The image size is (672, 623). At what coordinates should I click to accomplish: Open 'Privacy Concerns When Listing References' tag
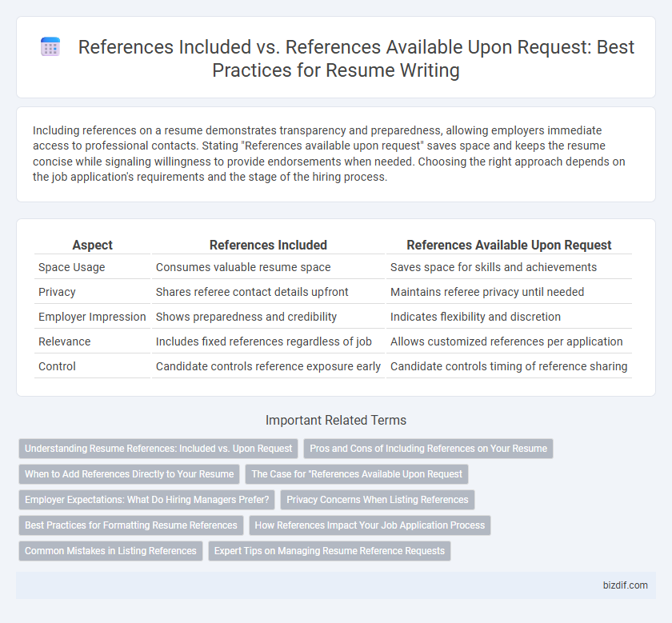pyautogui.click(x=377, y=500)
